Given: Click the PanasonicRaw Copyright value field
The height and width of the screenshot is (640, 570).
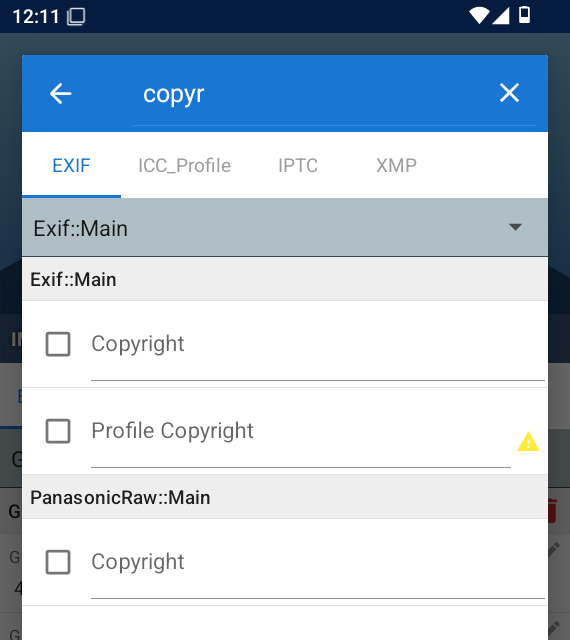Looking at the screenshot, I should pos(318,562).
